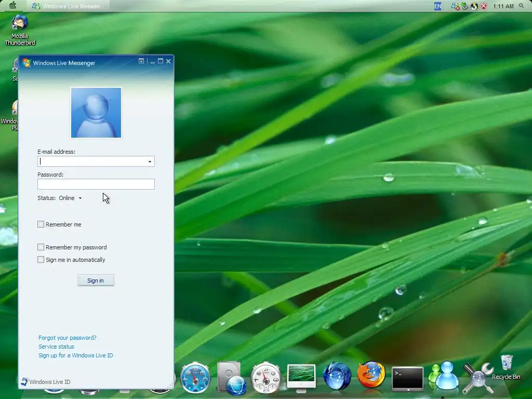Open the wrench and screwdriver utilities dock icon
The height and width of the screenshot is (399, 532).
(x=477, y=378)
